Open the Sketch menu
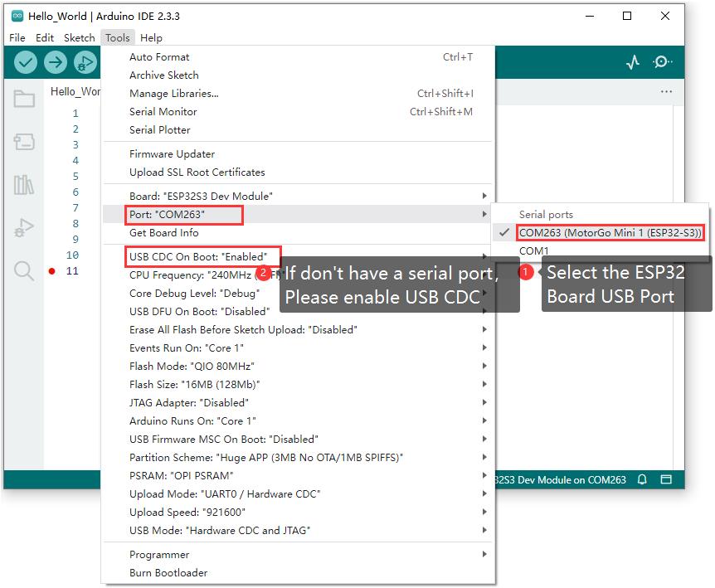This screenshot has width=715, height=588. click(80, 37)
